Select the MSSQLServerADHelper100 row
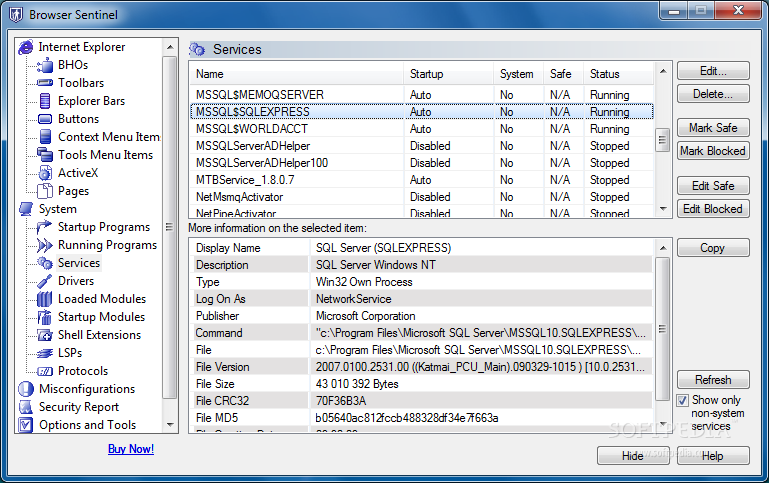Viewport: 769px width, 483px height. (422, 163)
